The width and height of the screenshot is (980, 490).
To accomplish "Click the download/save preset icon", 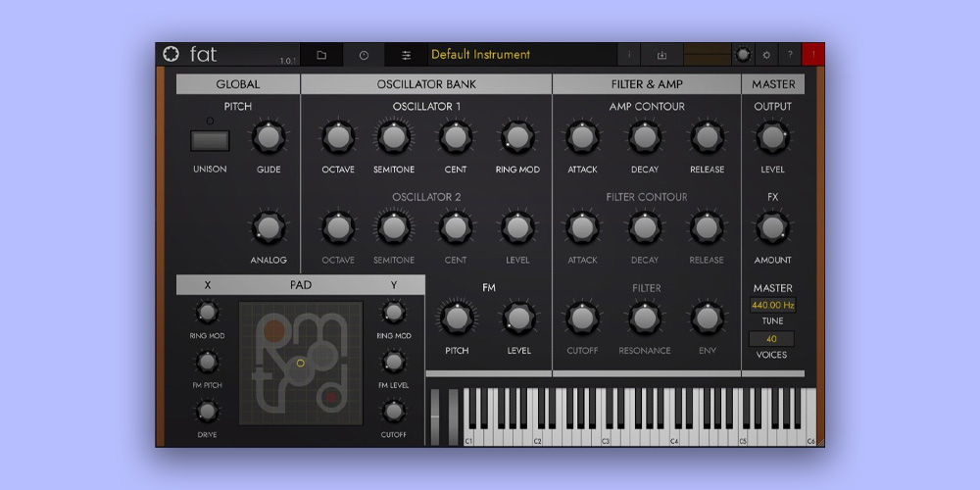I will (661, 55).
